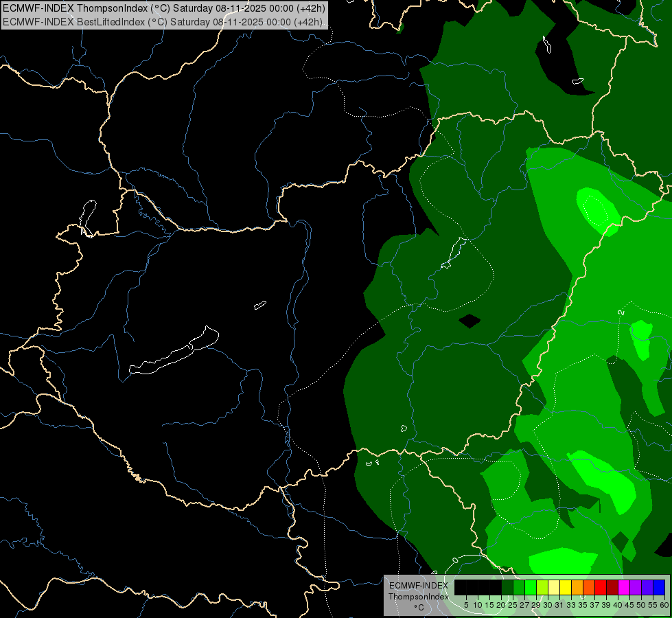672x618 pixels.
Task: Click the legend tick value 5
Action: pyautogui.click(x=466, y=605)
